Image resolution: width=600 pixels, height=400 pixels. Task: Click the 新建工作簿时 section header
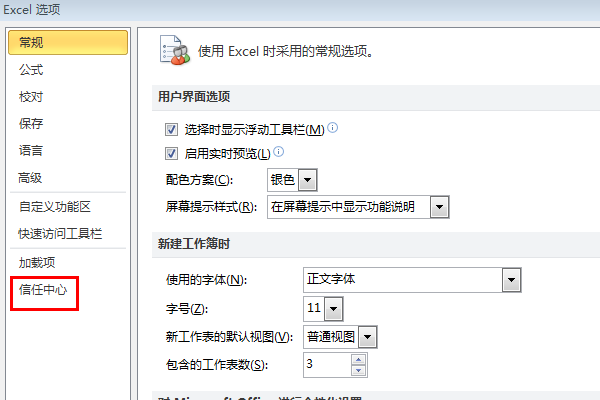(194, 243)
